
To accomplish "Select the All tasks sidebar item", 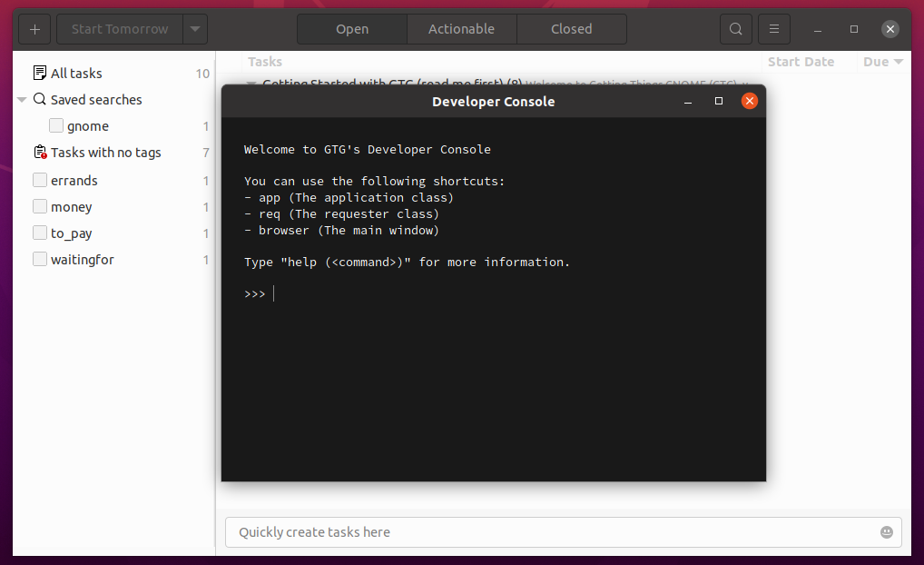I will point(76,74).
